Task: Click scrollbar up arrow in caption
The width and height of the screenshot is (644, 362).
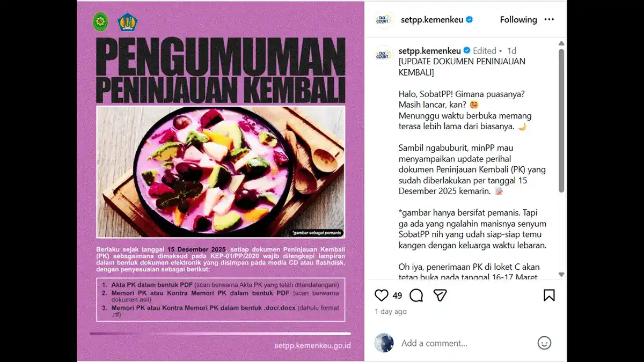Action: click(x=561, y=43)
